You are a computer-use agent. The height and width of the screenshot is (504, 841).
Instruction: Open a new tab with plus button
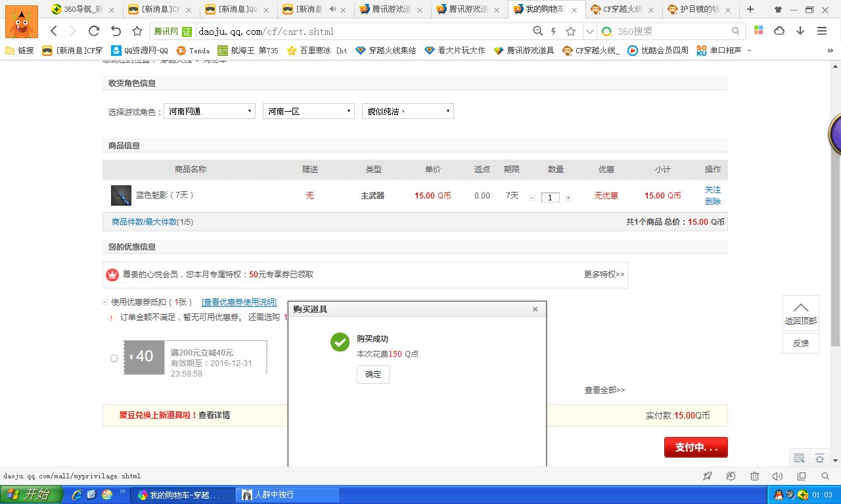(x=750, y=9)
